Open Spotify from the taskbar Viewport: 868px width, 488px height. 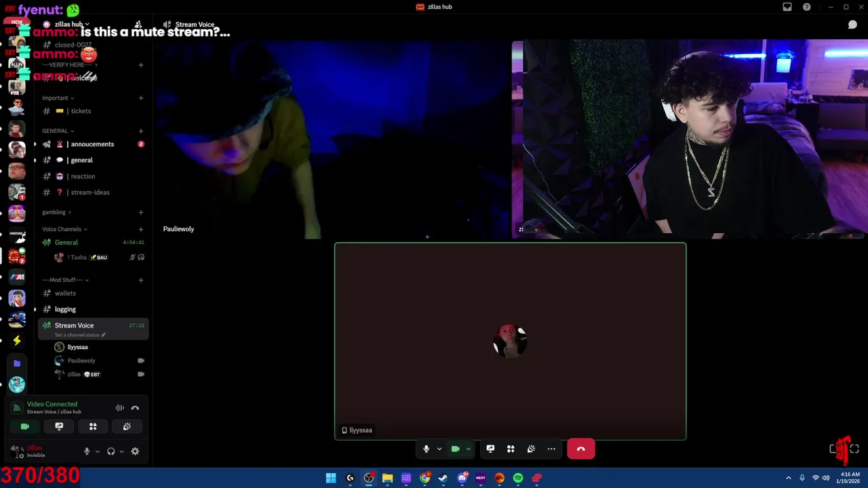coord(518,478)
